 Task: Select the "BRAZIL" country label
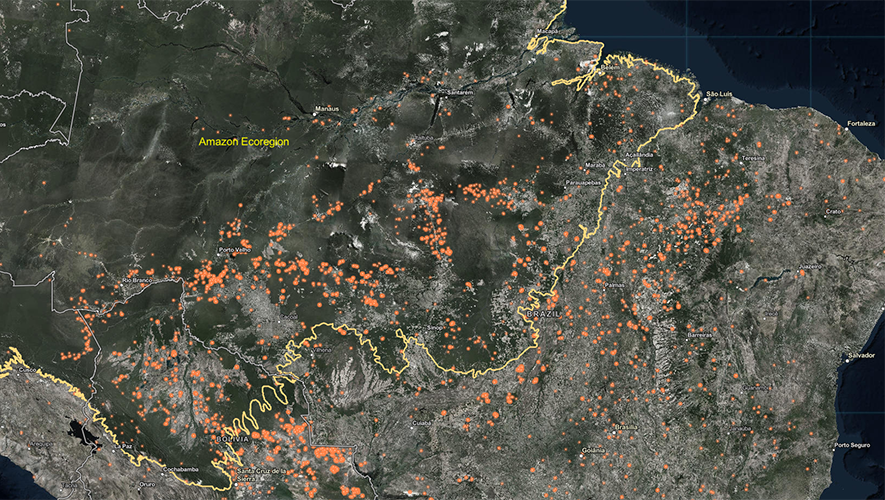coord(543,314)
